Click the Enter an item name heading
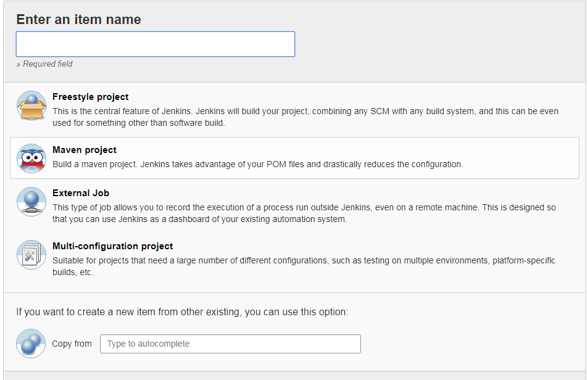This screenshot has height=380, width=588. pos(78,20)
